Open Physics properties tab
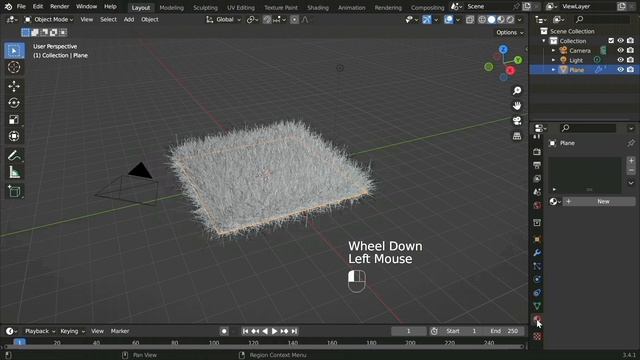 pyautogui.click(x=537, y=280)
